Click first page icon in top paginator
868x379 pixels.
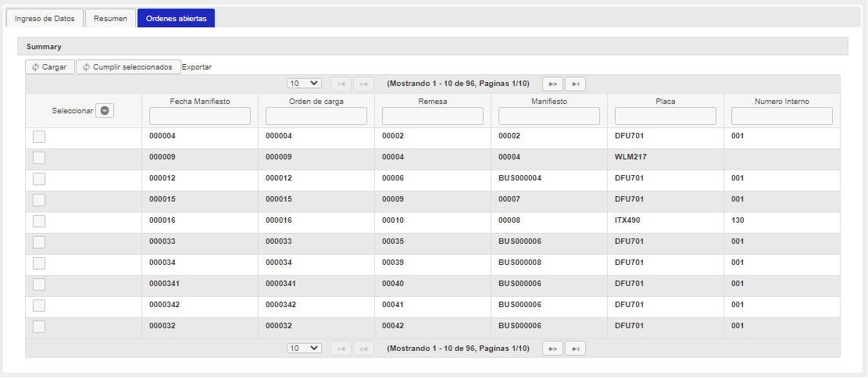tap(341, 84)
